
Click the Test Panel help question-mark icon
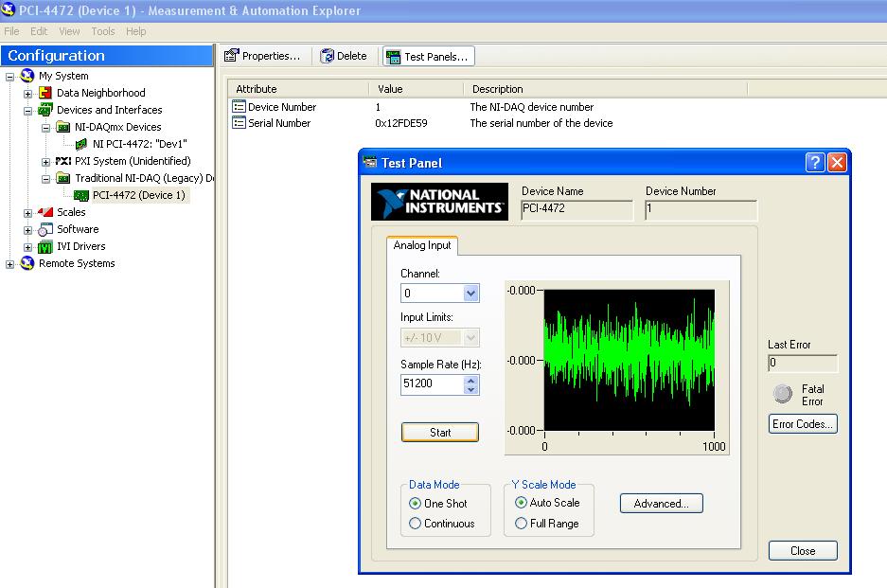[815, 163]
